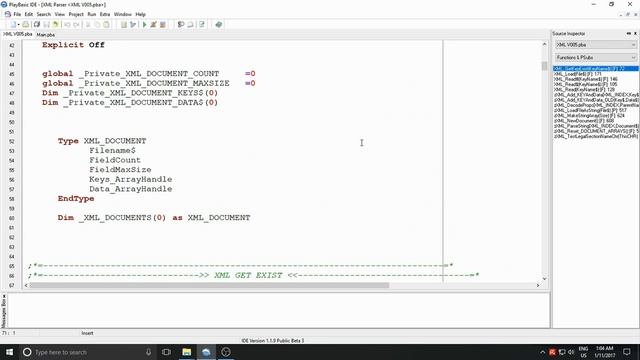Switch to the Main.pba tab
The width and height of the screenshot is (640, 360).
click(x=46, y=35)
